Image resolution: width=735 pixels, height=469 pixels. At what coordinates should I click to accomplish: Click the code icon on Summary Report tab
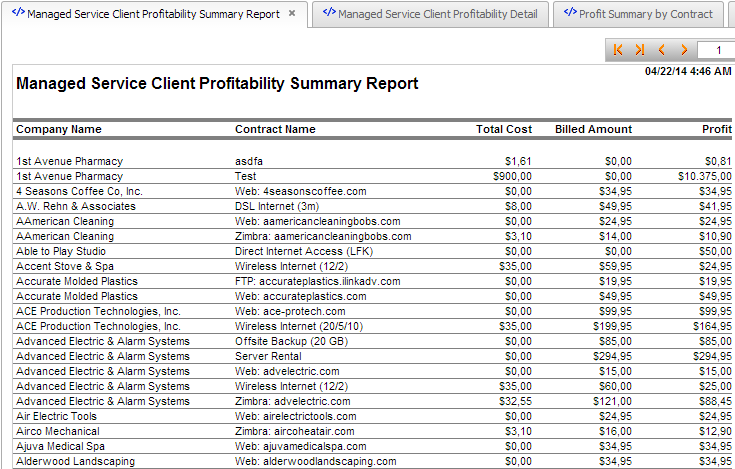18,12
